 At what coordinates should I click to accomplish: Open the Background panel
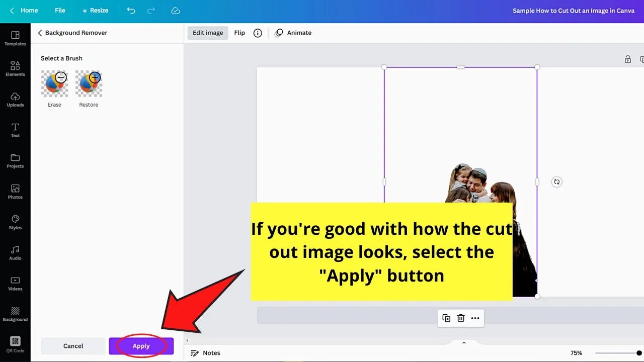coord(15,313)
